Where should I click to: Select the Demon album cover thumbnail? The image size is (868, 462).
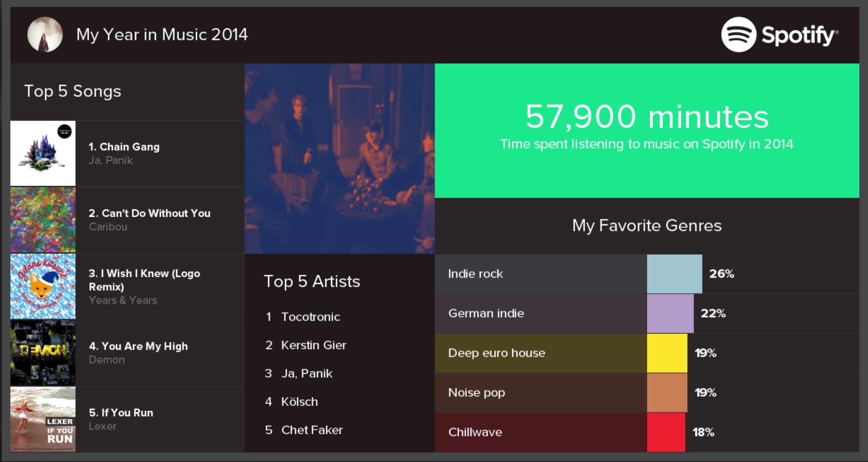pos(43,353)
